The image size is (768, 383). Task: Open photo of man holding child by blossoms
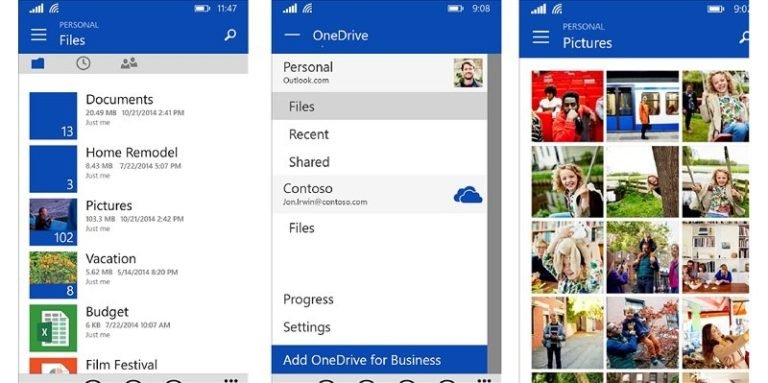643,333
